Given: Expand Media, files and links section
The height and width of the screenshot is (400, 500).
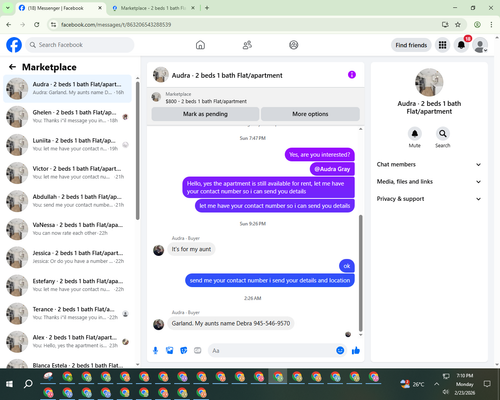Looking at the screenshot, I should point(429,182).
